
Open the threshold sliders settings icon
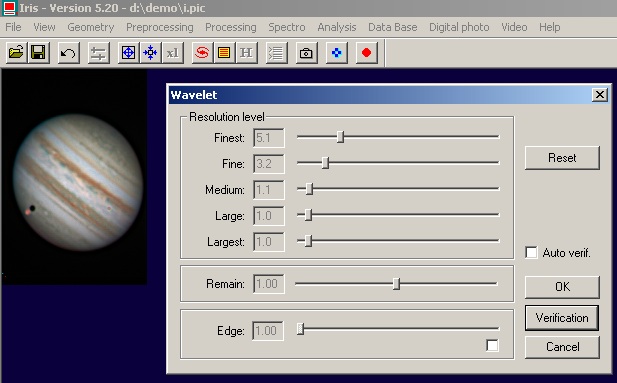coord(98,53)
